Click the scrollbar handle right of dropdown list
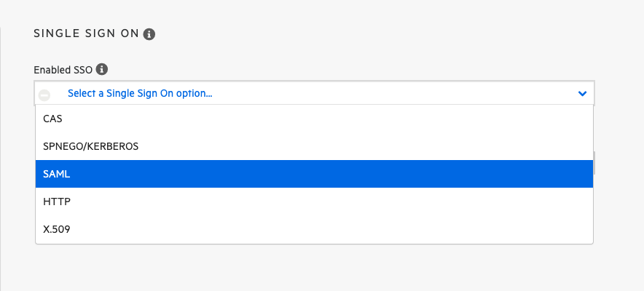Screen dimensions: 644x291 click(594, 163)
